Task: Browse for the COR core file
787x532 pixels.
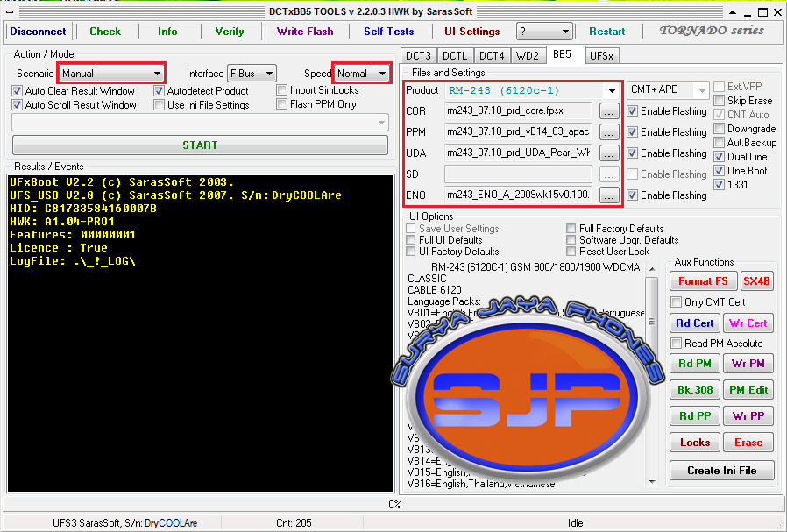Action: click(609, 111)
